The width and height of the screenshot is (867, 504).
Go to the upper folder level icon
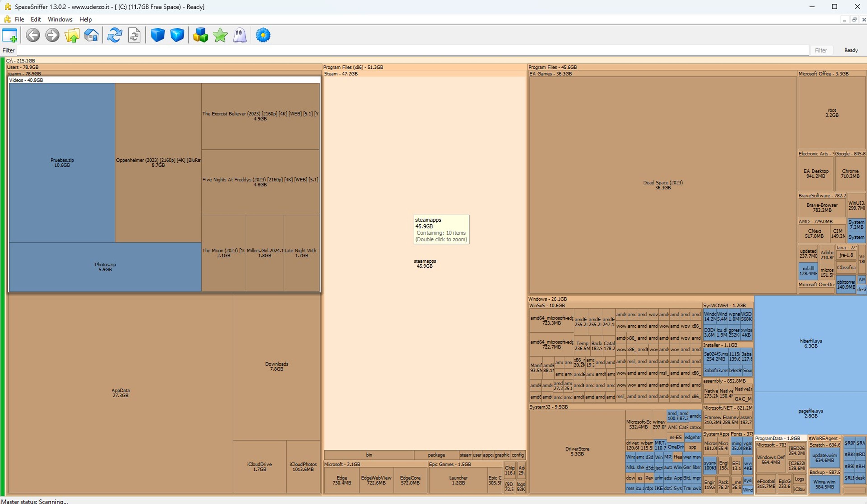point(72,35)
